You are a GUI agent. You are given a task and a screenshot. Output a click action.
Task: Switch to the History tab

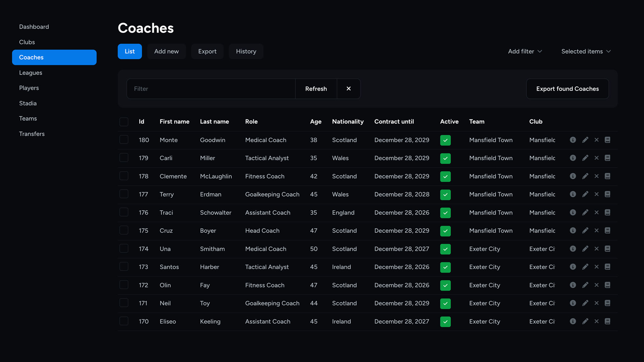coord(246,51)
